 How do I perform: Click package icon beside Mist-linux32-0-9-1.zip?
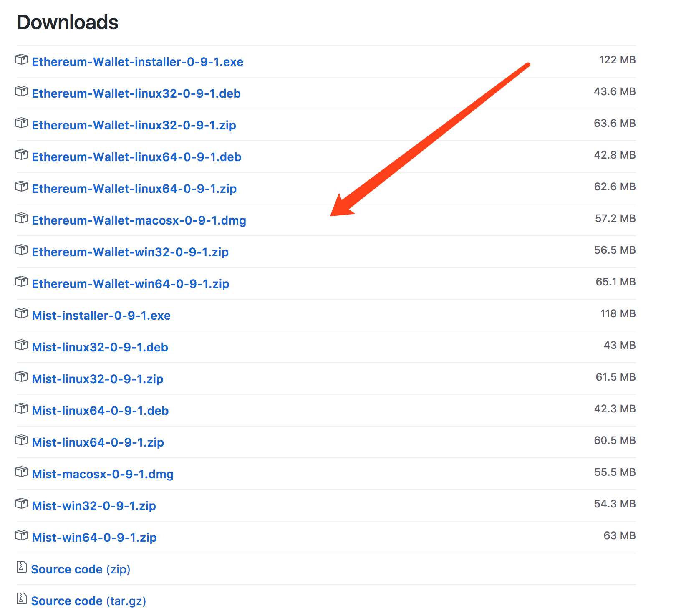(21, 376)
